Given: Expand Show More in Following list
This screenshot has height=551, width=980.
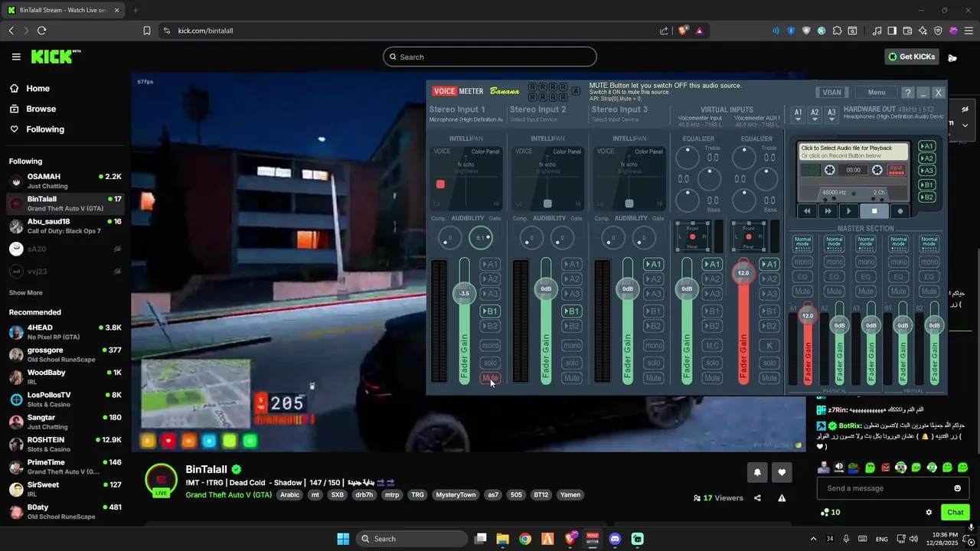Looking at the screenshot, I should [x=25, y=293].
